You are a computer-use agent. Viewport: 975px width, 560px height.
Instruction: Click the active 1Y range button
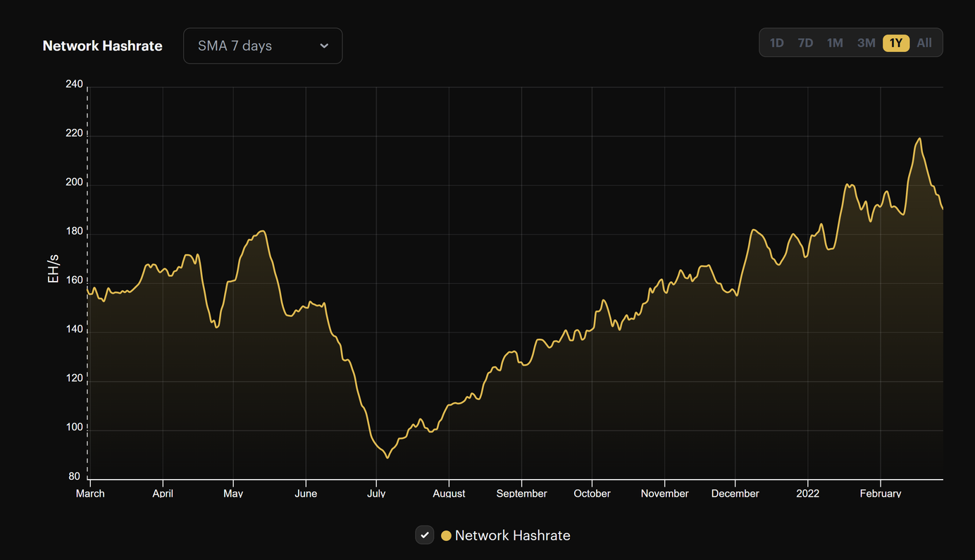895,42
